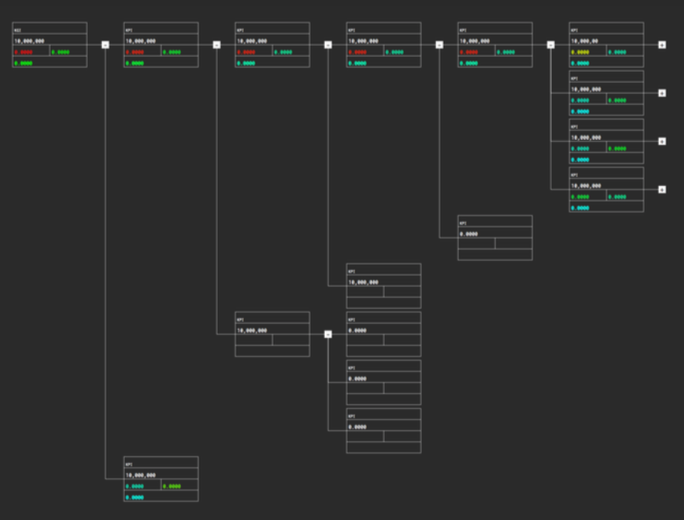
Task: Collapse the second top-row KPI node
Action: click(x=216, y=44)
